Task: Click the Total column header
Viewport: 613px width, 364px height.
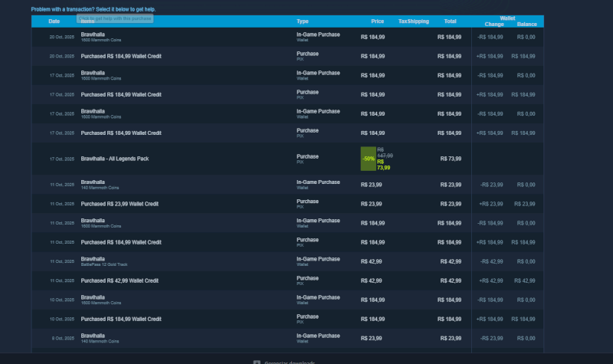Action: 450,21
